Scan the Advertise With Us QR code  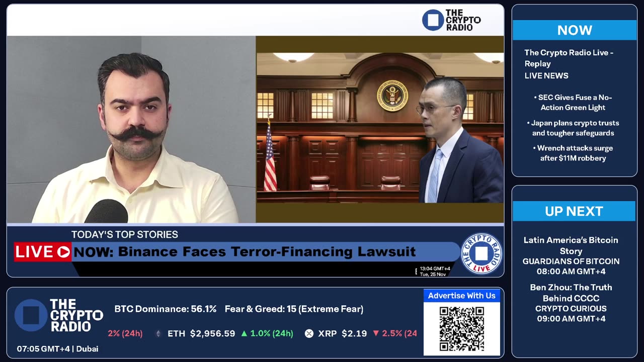tap(462, 329)
